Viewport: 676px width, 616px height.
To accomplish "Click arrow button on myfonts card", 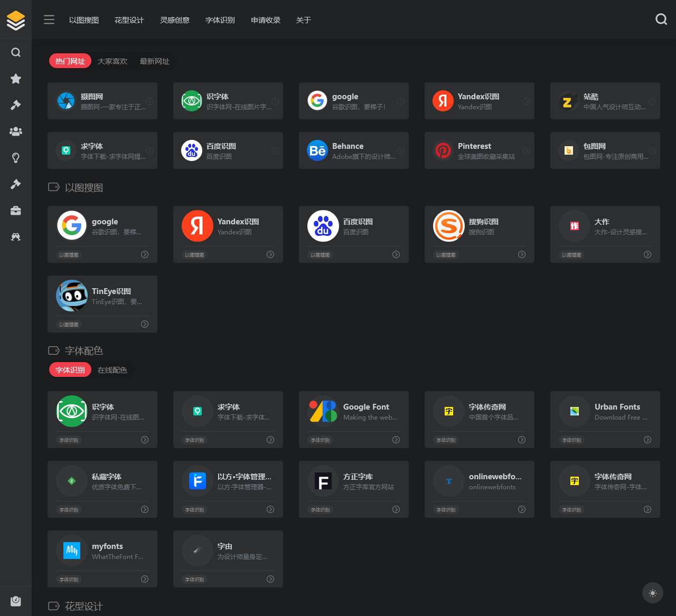I will (145, 579).
